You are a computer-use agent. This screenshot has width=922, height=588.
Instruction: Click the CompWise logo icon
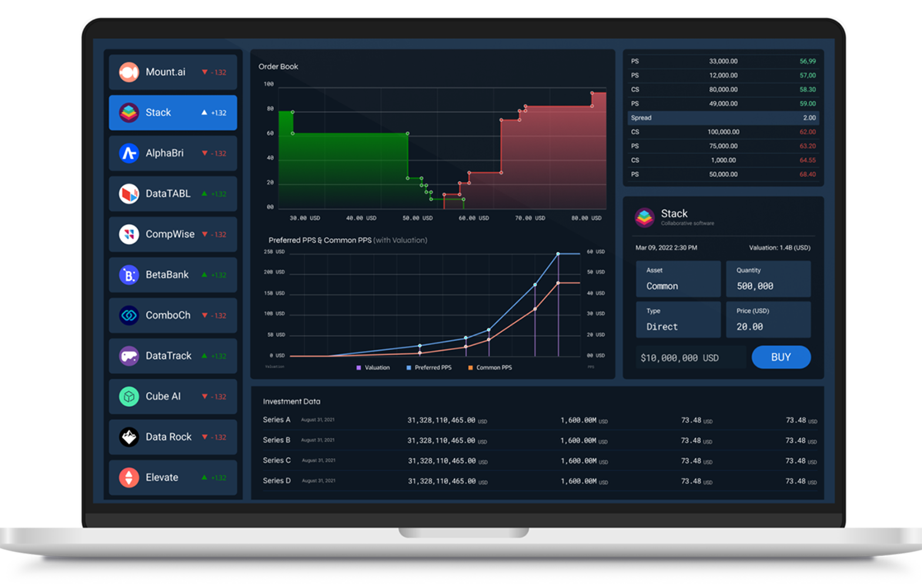[129, 235]
